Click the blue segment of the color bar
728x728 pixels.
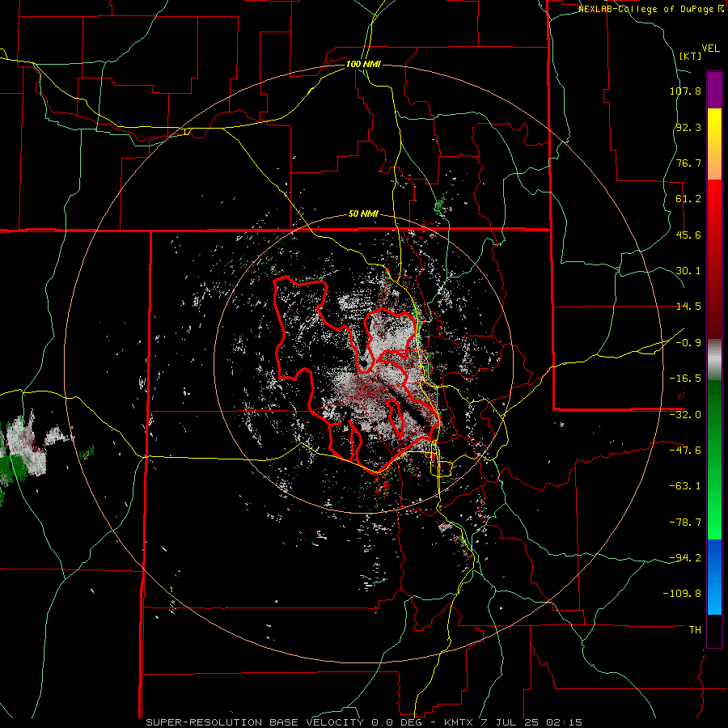(714, 577)
